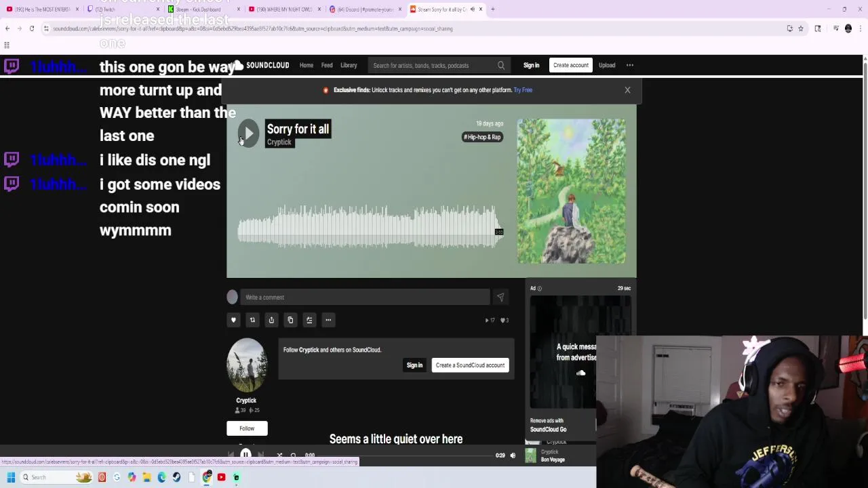Go to the SoundCloud Home tab
This screenshot has width=868, height=488.
point(307,65)
